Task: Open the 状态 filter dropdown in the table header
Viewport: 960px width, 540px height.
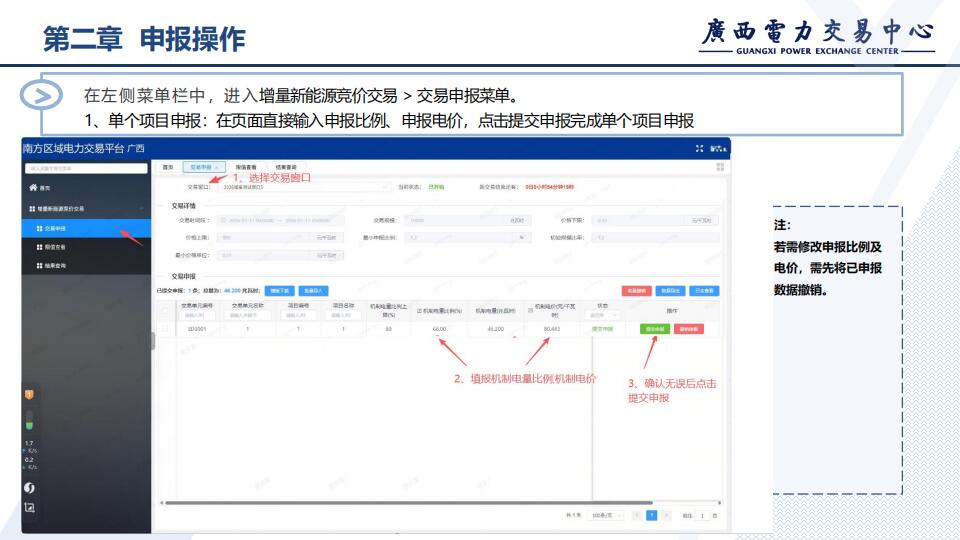Action: [x=603, y=315]
